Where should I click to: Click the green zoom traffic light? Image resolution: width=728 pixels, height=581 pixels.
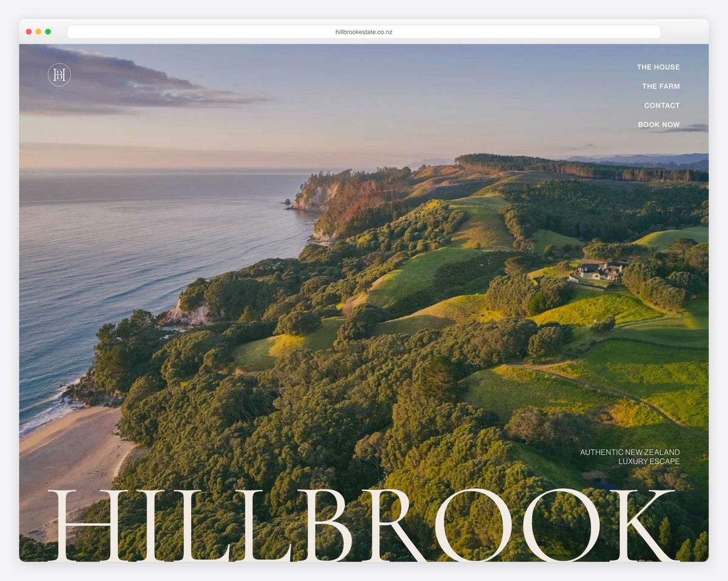pos(46,31)
